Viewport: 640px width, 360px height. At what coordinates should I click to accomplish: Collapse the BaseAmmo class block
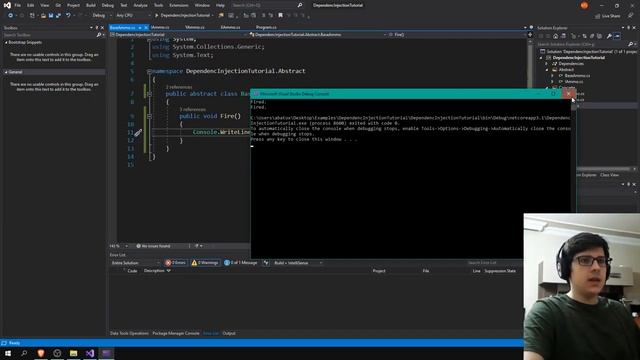pos(149,94)
